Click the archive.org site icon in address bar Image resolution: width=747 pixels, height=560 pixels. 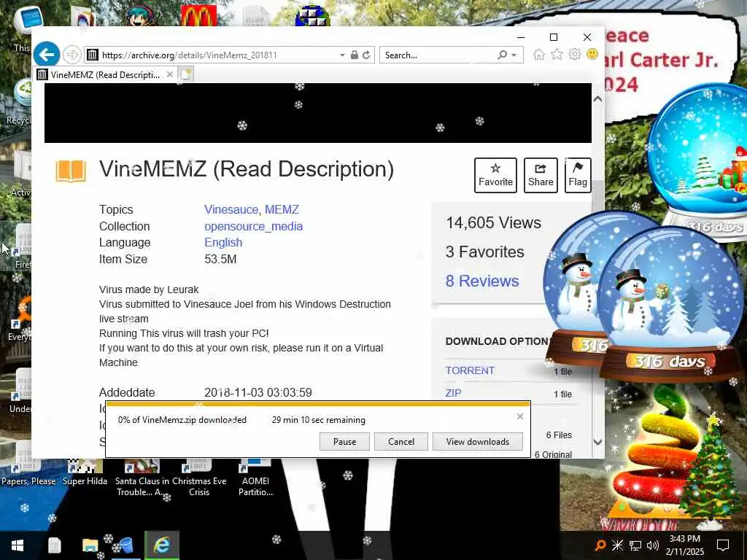tap(93, 55)
